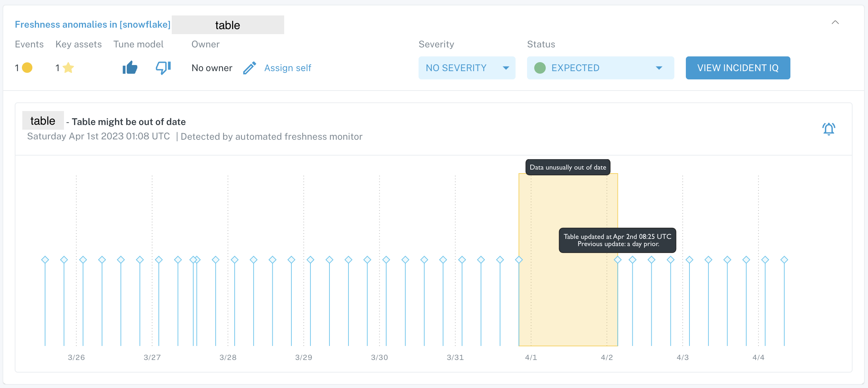This screenshot has height=388, width=868.
Task: Toggle the freshness monitor alert bell
Action: [x=829, y=129]
